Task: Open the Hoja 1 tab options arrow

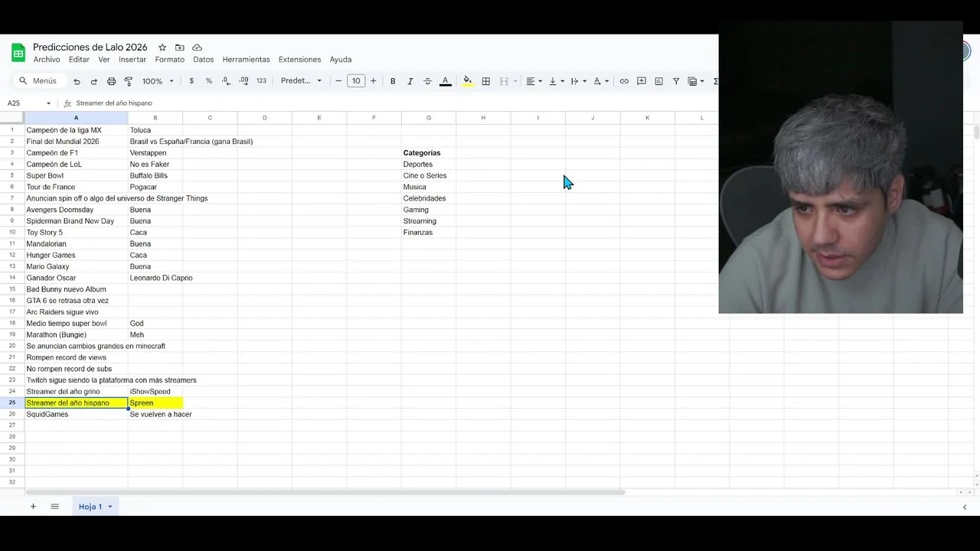Action: (x=110, y=507)
